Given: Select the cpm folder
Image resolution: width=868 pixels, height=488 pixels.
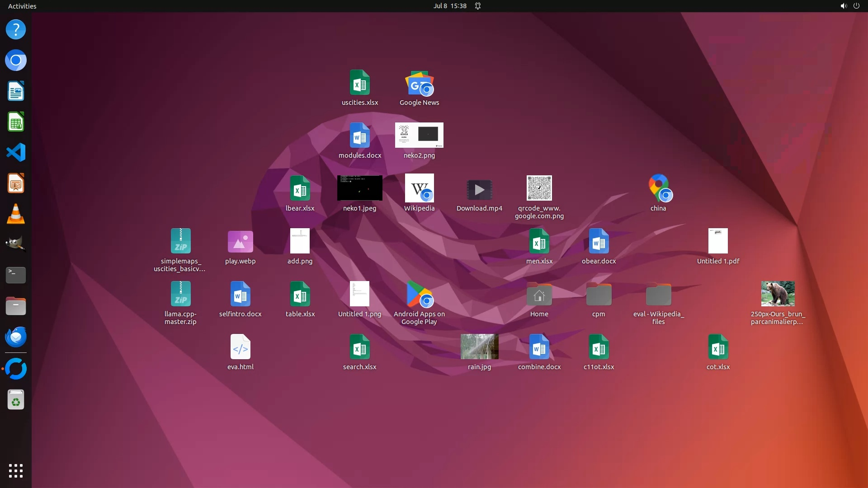Looking at the screenshot, I should tap(599, 295).
